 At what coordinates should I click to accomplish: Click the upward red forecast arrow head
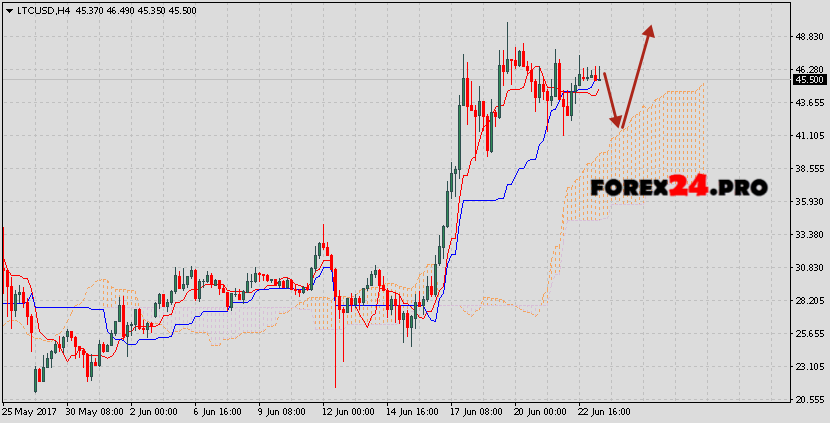pyautogui.click(x=650, y=31)
